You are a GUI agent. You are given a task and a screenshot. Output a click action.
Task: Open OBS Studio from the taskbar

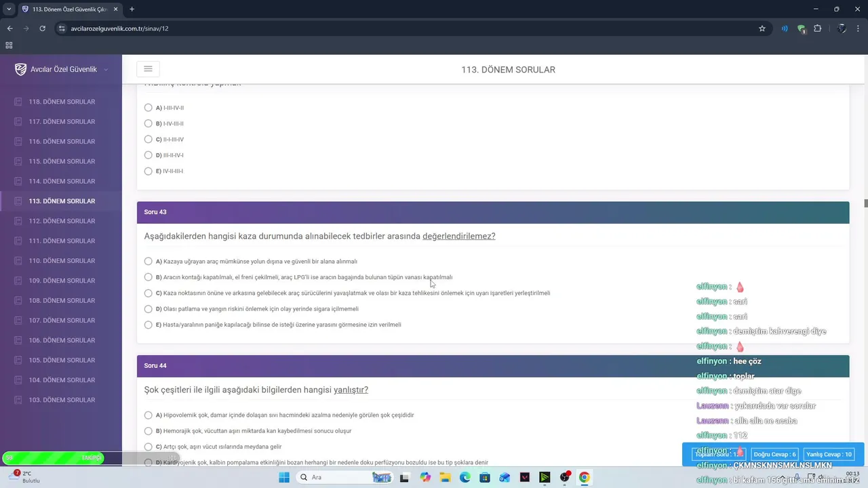(565, 477)
